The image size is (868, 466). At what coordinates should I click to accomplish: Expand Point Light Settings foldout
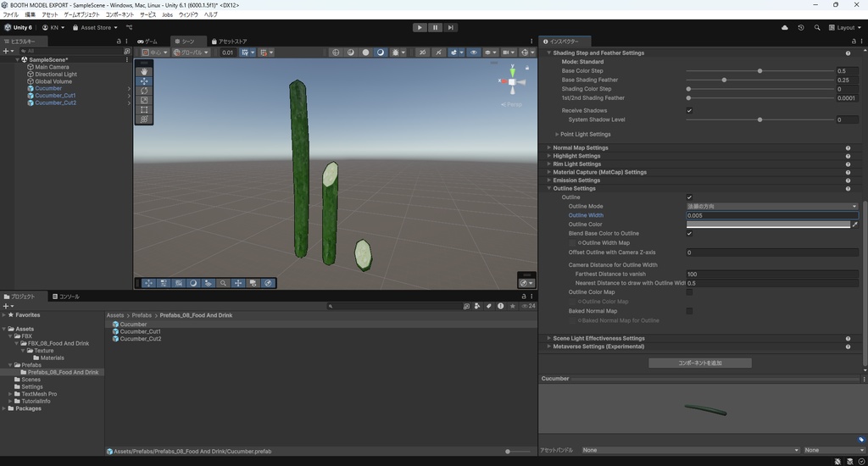pos(584,134)
